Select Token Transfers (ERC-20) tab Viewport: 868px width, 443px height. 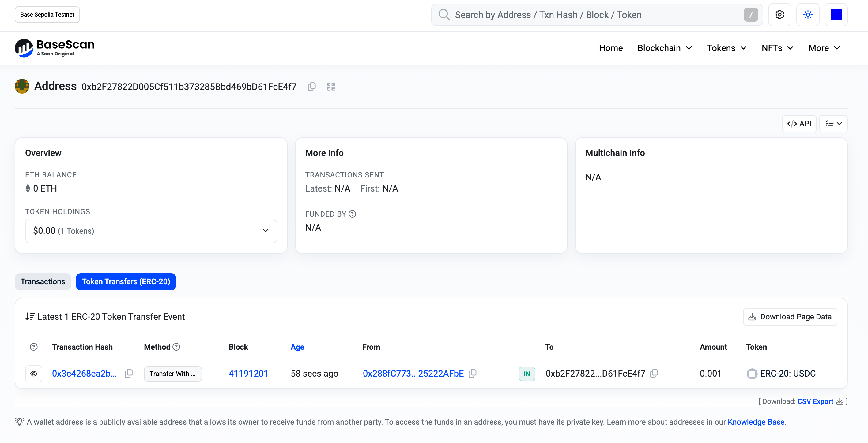[126, 281]
